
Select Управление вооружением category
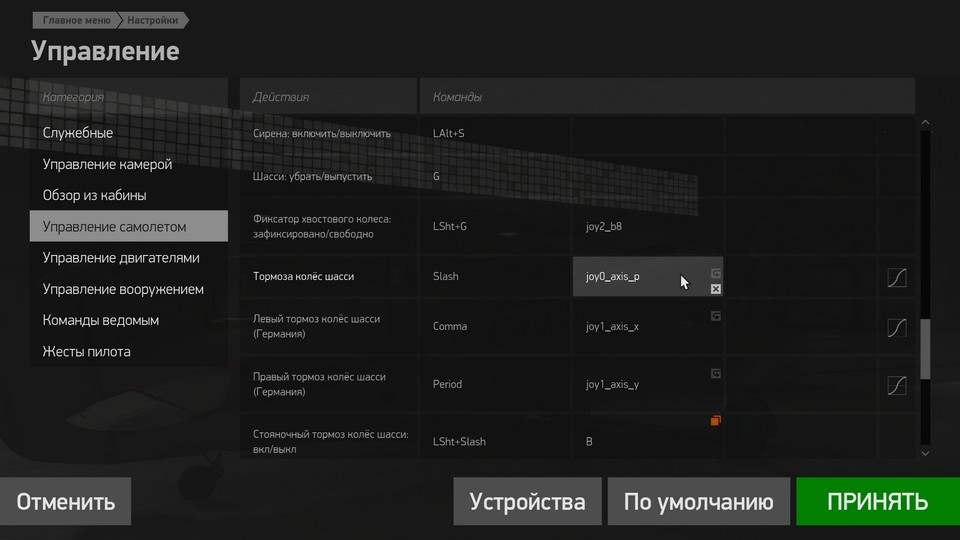pos(129,289)
